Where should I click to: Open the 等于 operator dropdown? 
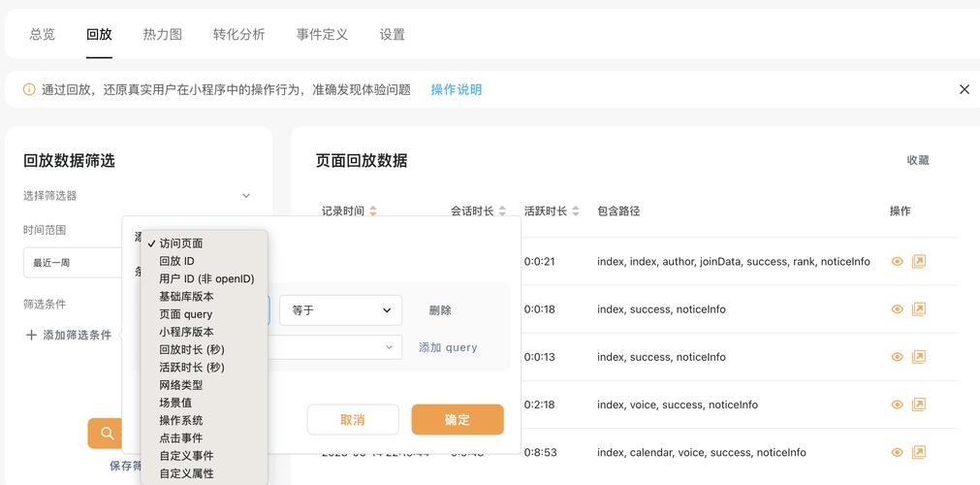[340, 310]
